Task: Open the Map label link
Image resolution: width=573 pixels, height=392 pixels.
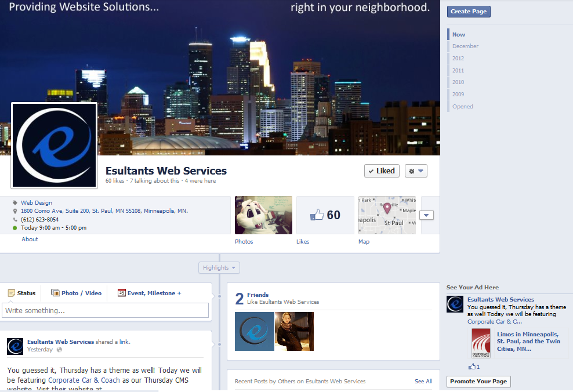Action: 364,241
